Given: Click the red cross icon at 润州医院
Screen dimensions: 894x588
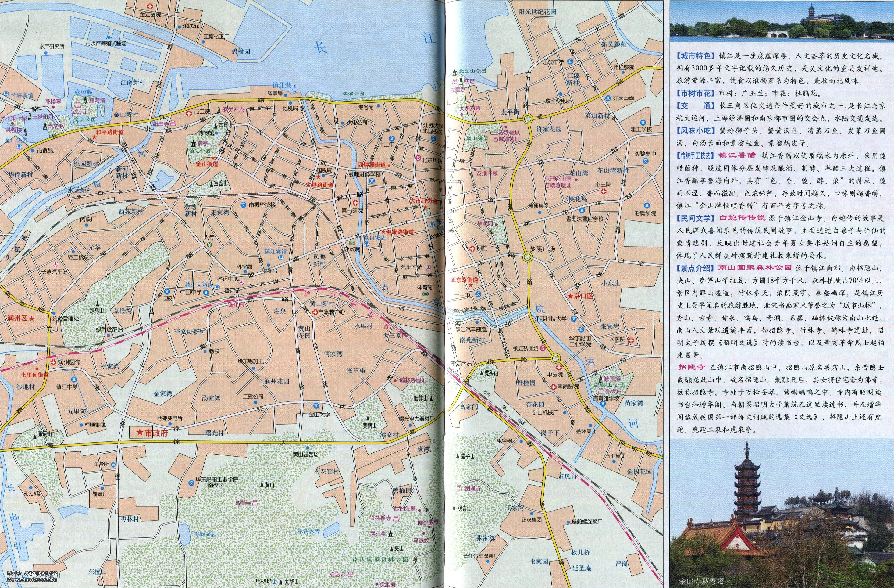Looking at the screenshot, I should [54, 362].
